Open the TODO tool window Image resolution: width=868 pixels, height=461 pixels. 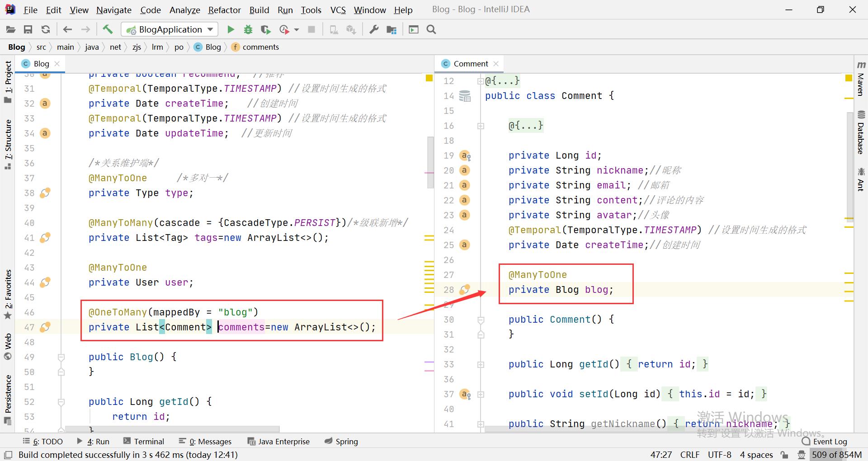pos(42,442)
